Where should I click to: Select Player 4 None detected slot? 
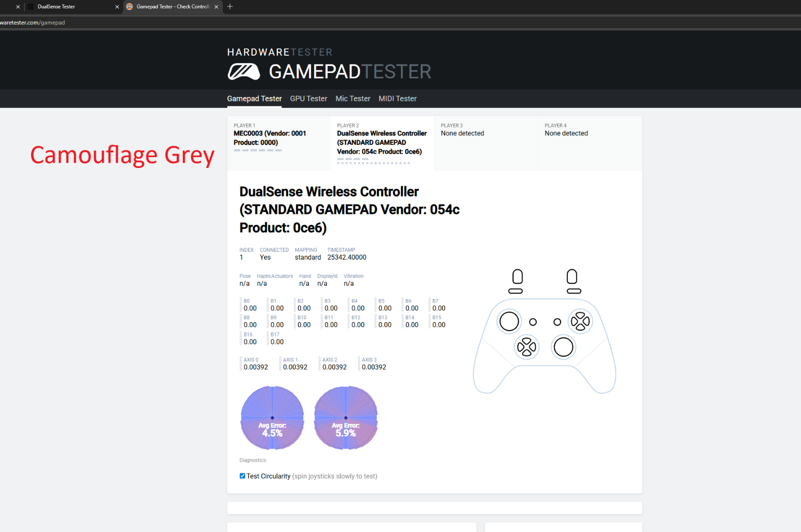coord(590,143)
